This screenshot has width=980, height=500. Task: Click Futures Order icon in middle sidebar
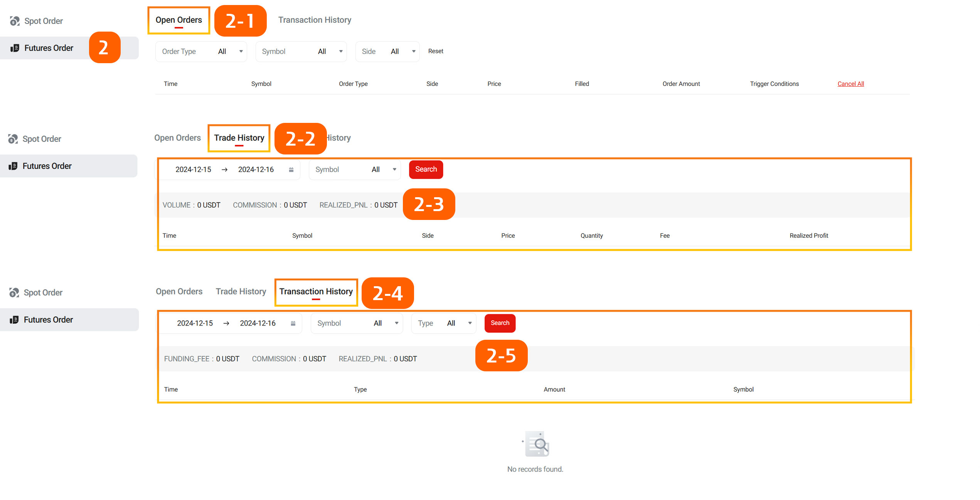click(x=13, y=166)
